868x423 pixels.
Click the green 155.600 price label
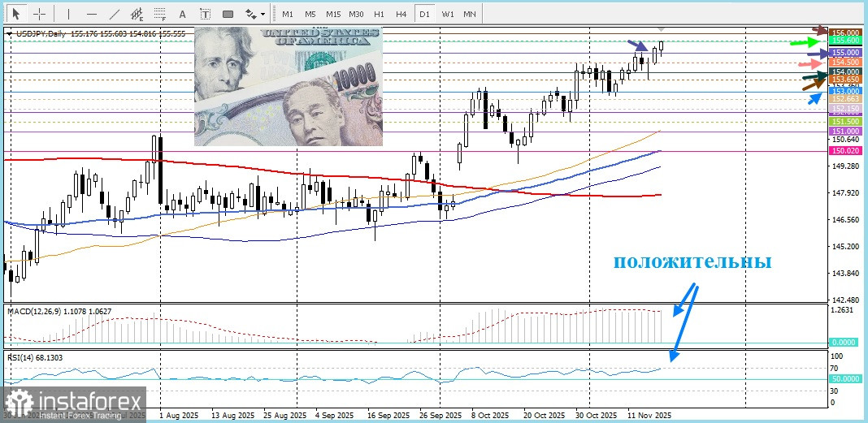(x=844, y=41)
